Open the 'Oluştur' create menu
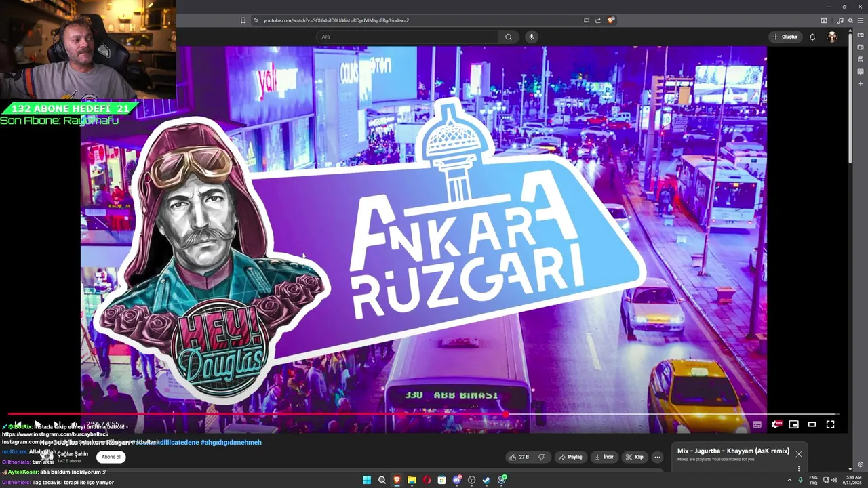Image resolution: width=868 pixels, height=488 pixels. [x=785, y=37]
